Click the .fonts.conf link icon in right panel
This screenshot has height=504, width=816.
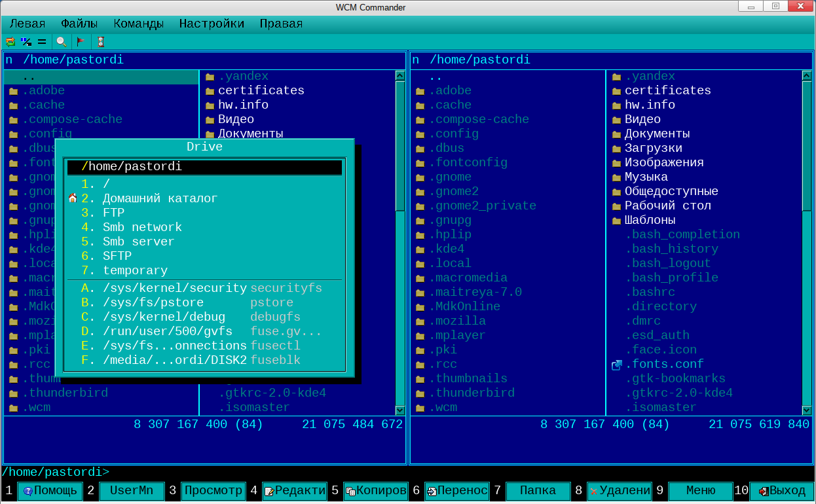[x=616, y=365]
